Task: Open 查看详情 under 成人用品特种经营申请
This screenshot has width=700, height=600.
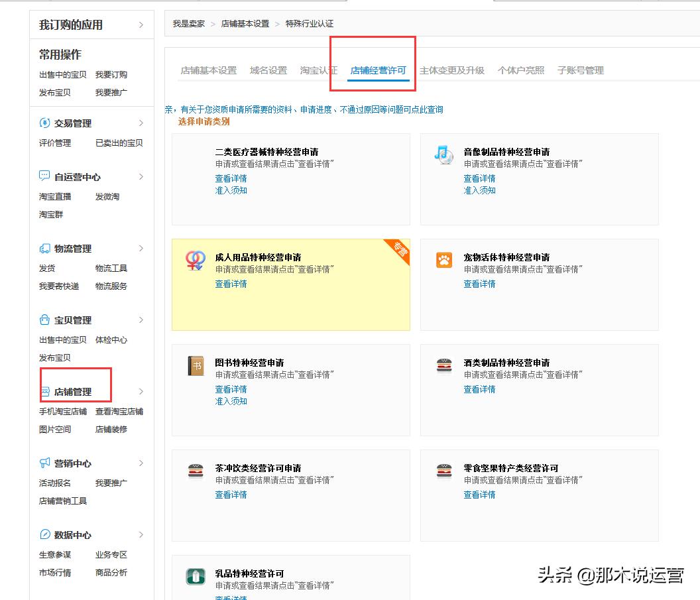Action: (231, 284)
